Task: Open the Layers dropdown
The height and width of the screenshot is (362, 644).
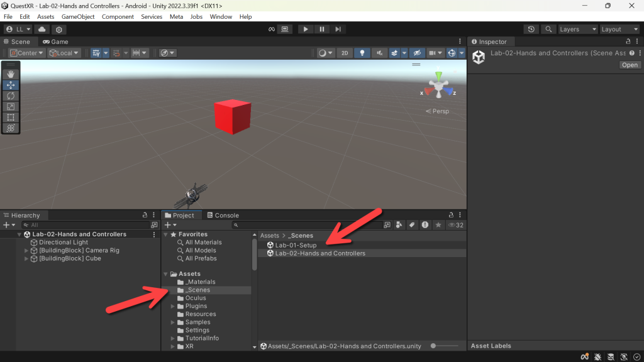Action: [577, 29]
